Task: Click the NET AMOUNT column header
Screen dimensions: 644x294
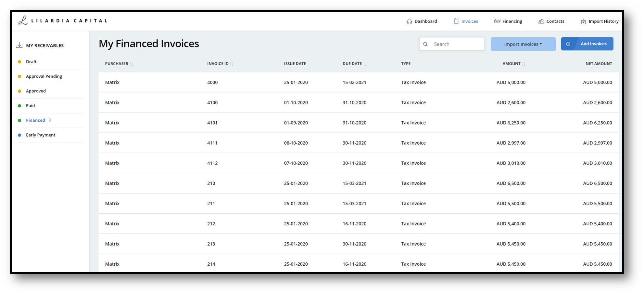Action: tap(599, 64)
